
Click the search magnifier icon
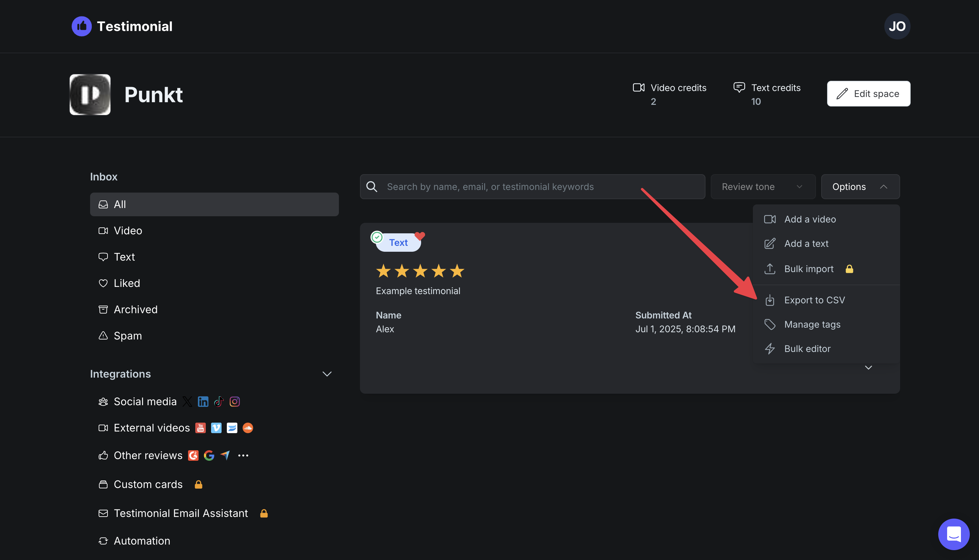pos(371,187)
